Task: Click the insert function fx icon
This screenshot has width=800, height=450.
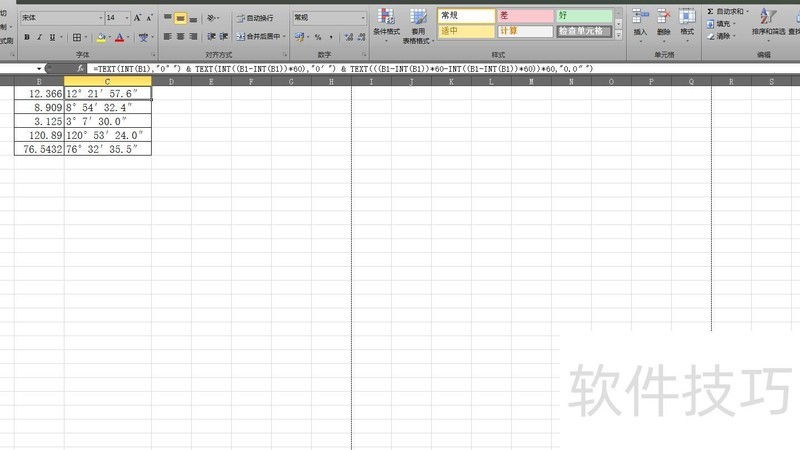Action: pos(81,68)
